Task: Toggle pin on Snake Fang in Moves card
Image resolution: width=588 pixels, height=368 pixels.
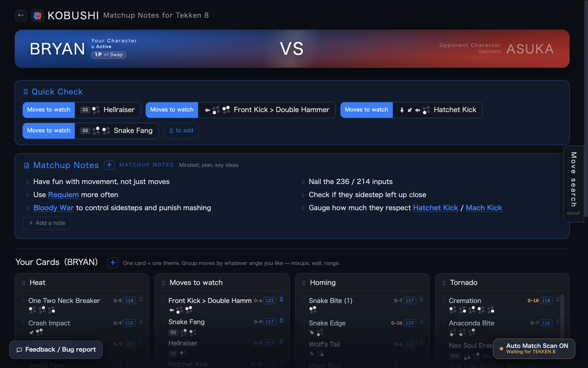Action: point(281,321)
